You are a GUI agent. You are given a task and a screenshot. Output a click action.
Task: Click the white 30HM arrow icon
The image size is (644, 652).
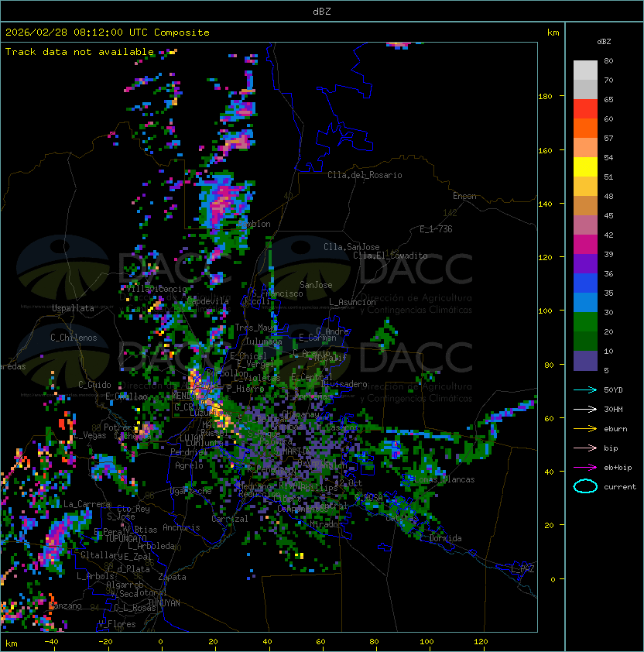point(585,409)
